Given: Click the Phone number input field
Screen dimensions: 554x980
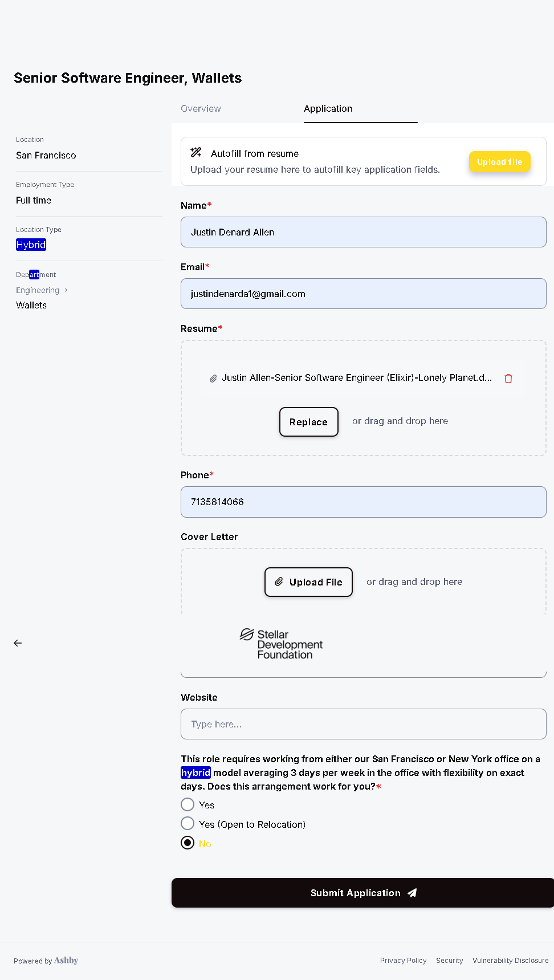Looking at the screenshot, I should click(363, 502).
